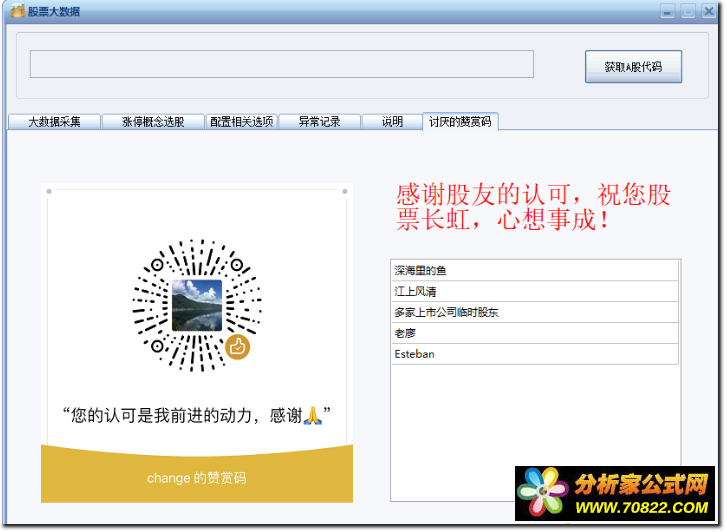
Task: Open the 涨停概念选股 tab
Action: pos(153,122)
